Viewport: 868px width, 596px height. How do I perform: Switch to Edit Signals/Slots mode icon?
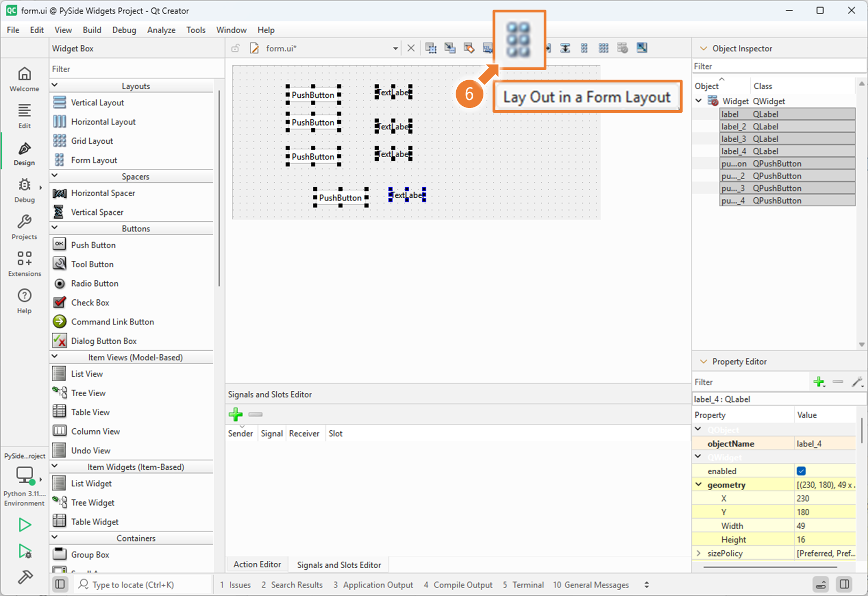[450, 48]
